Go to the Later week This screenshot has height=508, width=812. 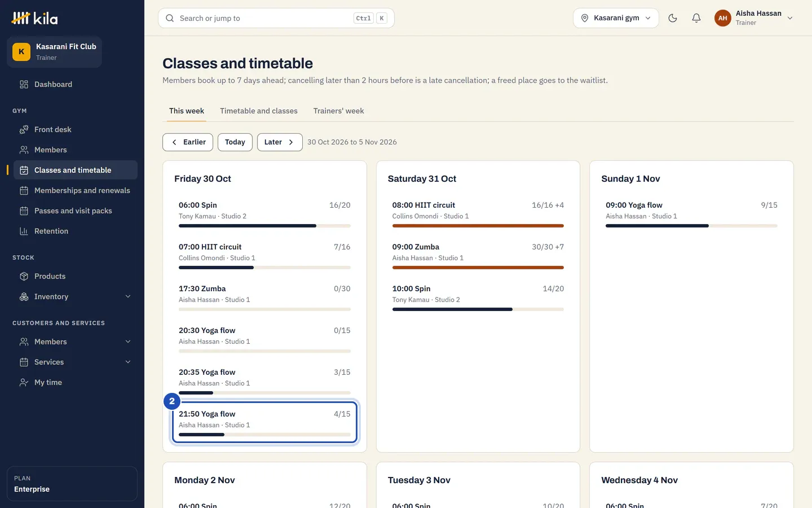280,142
